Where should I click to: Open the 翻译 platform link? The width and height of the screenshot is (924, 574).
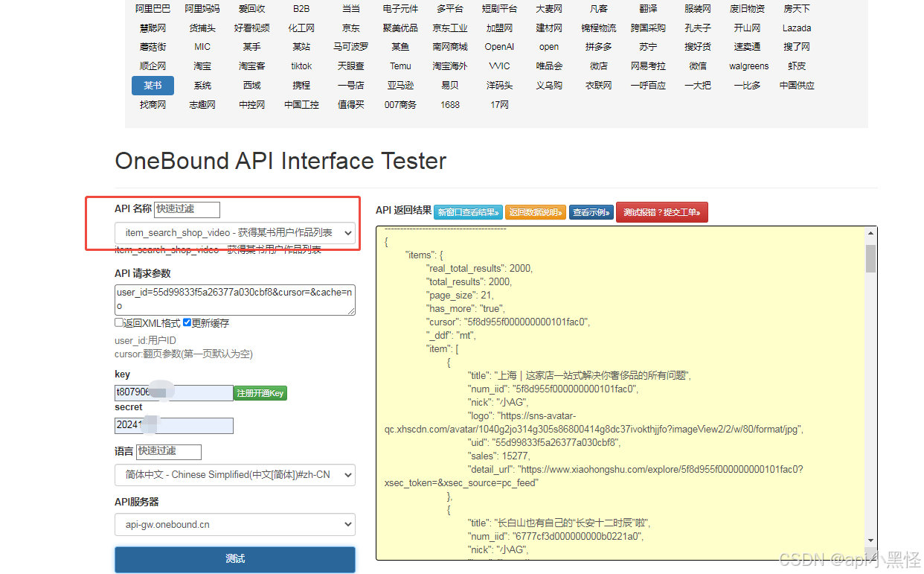648,9
